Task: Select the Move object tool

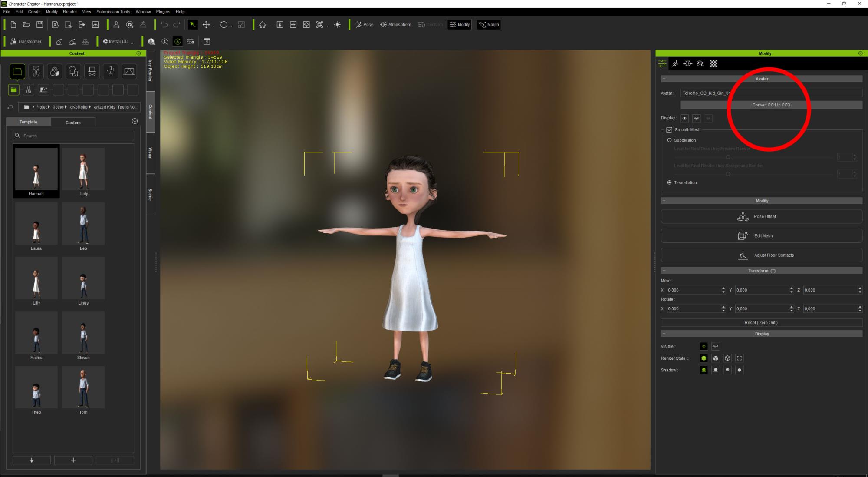Action: tap(206, 25)
